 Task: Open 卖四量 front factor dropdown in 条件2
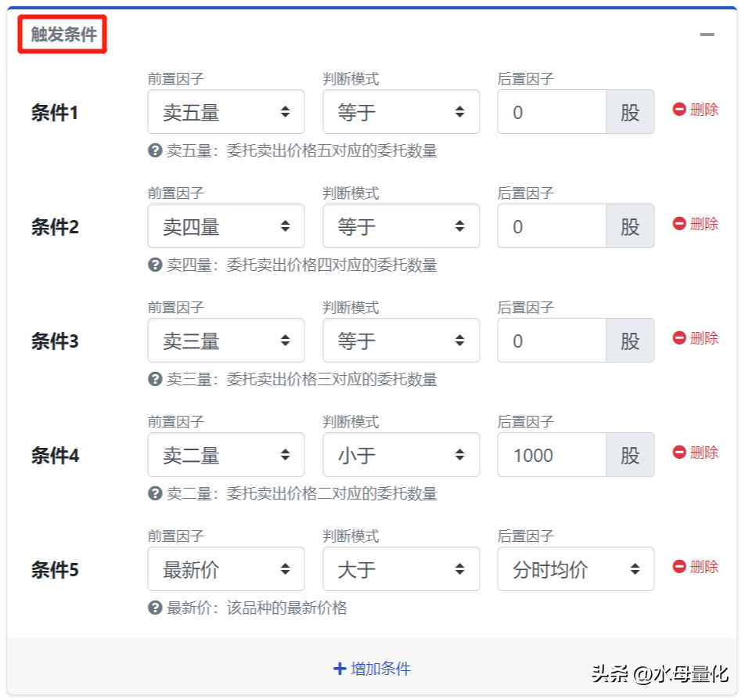[226, 226]
